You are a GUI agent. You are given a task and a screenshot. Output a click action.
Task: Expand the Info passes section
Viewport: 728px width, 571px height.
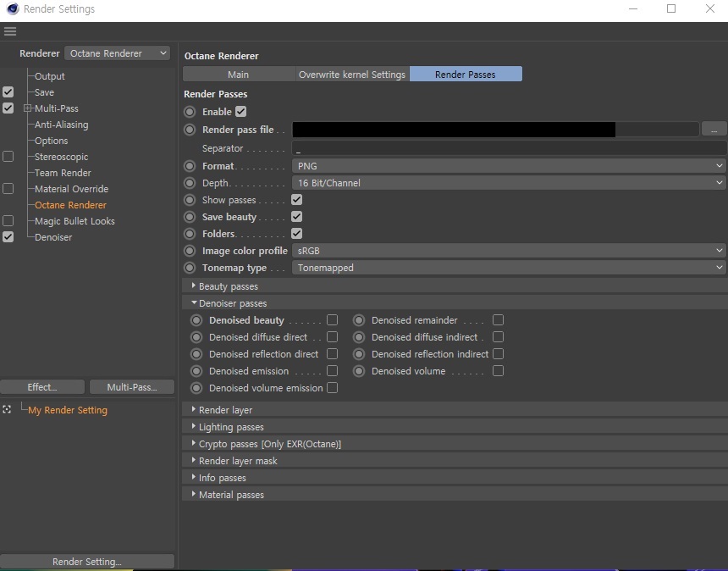(x=194, y=477)
